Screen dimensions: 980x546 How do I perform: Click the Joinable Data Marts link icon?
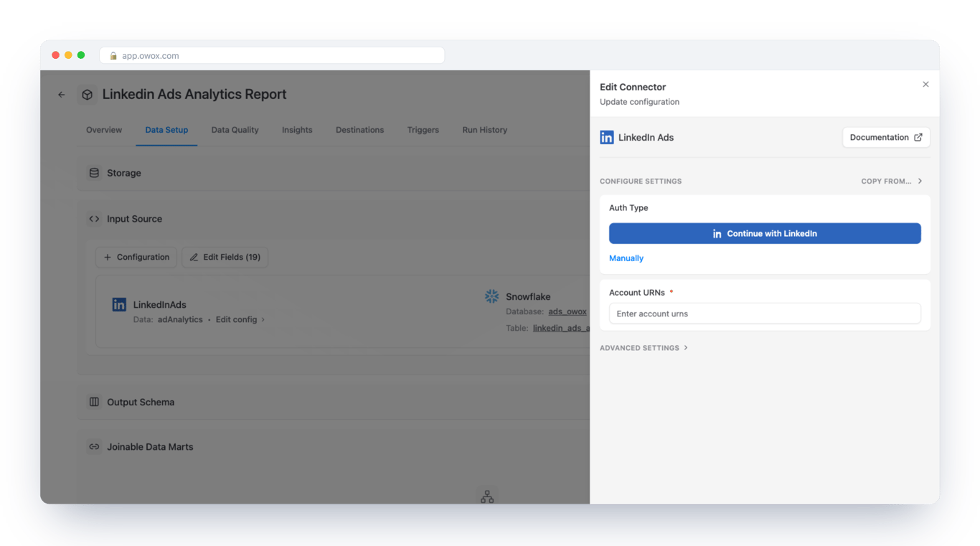[x=94, y=446]
